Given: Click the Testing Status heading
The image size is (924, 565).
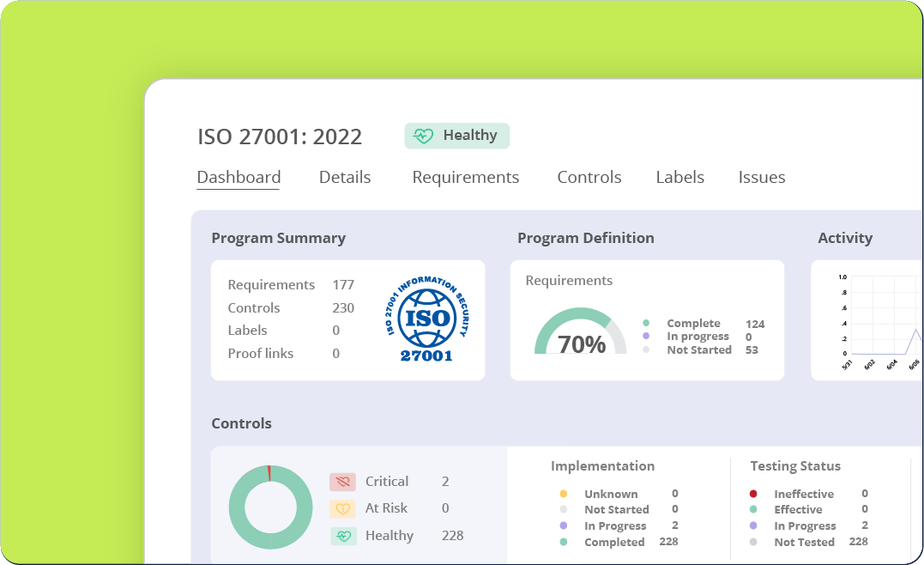Looking at the screenshot, I should [795, 466].
